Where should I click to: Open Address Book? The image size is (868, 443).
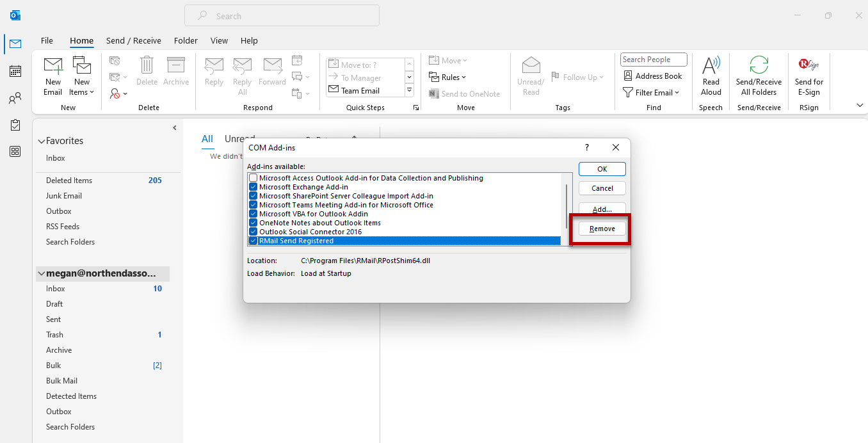click(x=653, y=76)
